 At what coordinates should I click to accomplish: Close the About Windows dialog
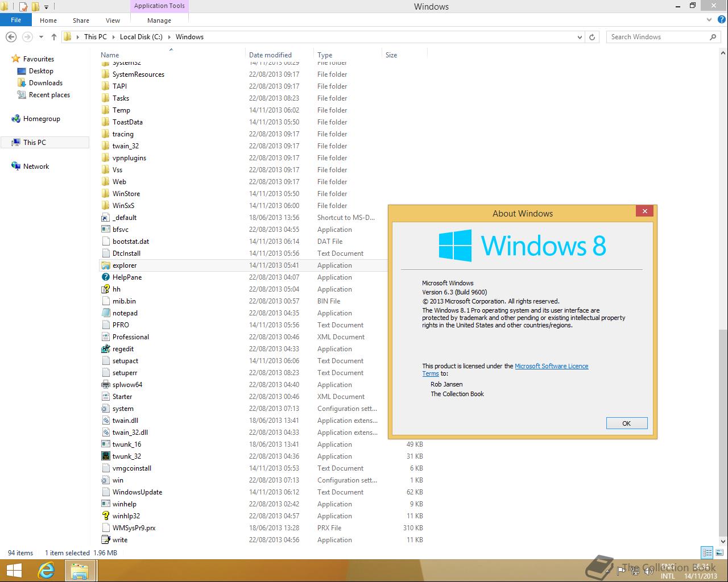[x=644, y=211]
